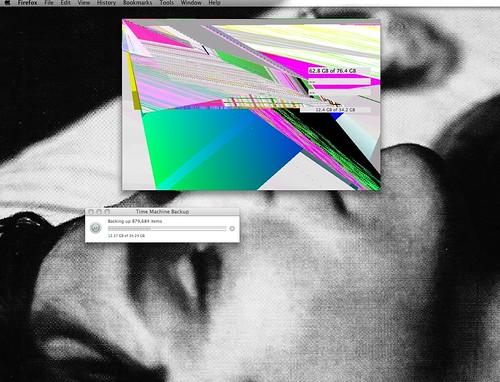
Task: Minimize the Time Machine Backup window
Action: tap(99, 212)
